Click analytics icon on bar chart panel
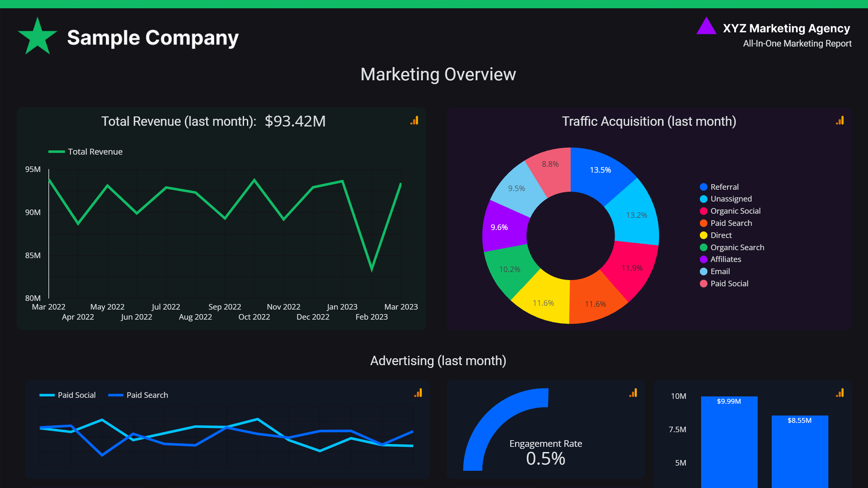This screenshot has height=488, width=868. 840,393
